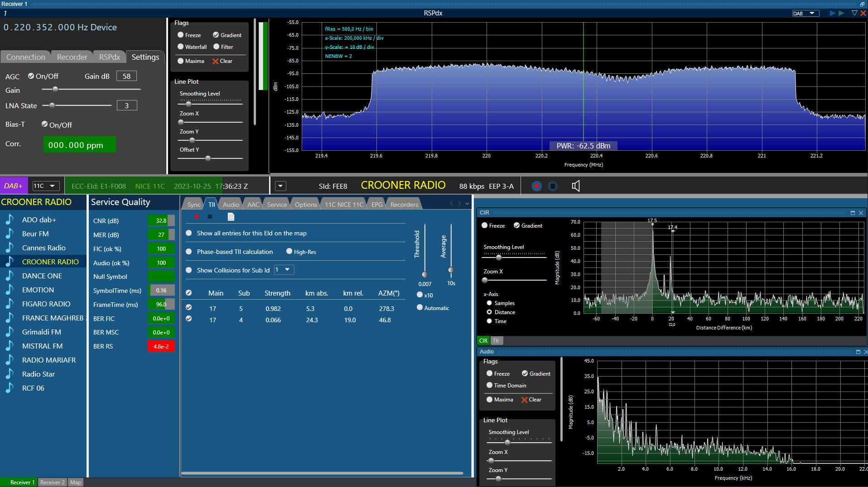Viewport: 868px width, 487px height.
Task: Switch to Receiver 2 at the bottom
Action: [52, 482]
